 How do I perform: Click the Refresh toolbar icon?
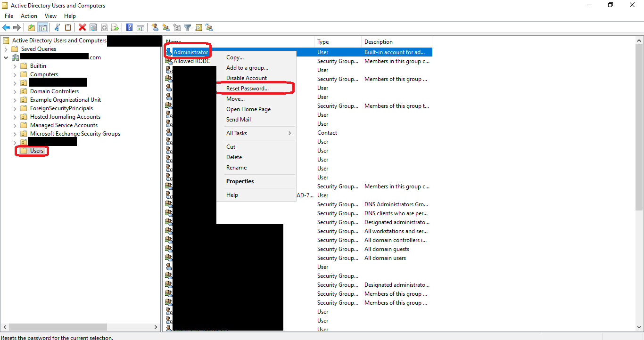click(x=104, y=27)
